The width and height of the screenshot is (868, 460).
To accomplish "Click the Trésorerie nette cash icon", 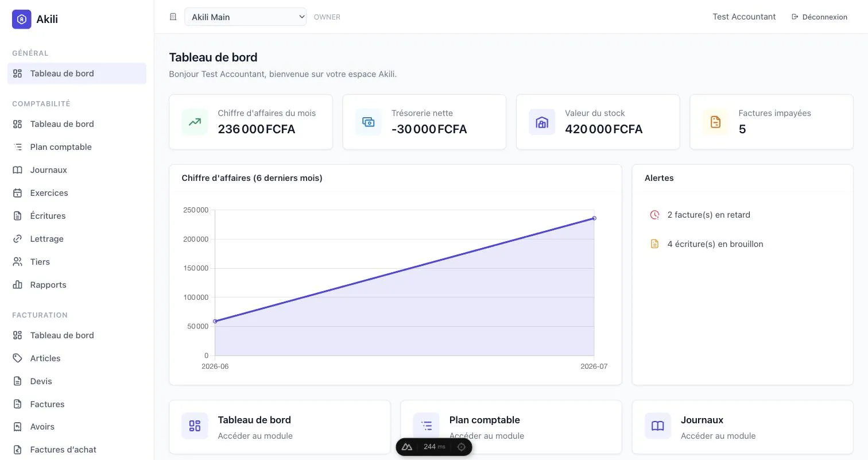I will tap(368, 122).
